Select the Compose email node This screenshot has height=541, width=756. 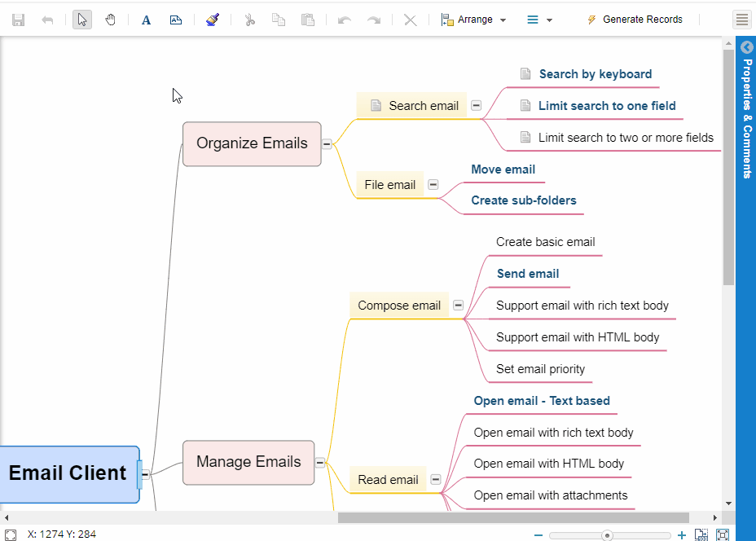398,305
